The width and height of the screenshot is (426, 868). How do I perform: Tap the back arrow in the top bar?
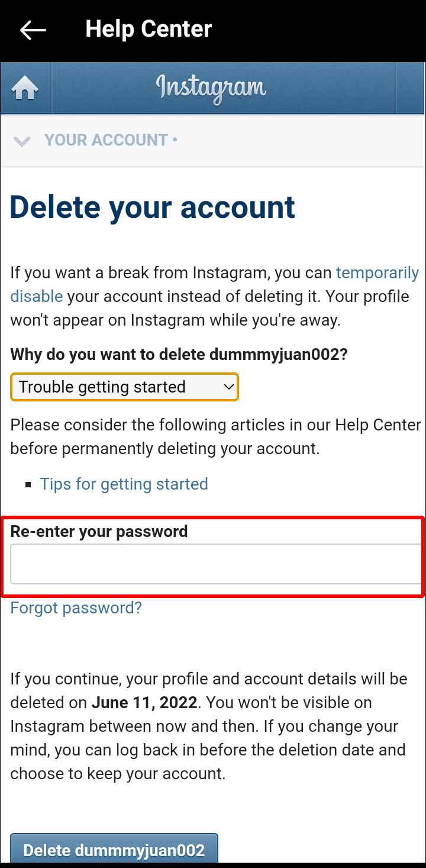33,30
